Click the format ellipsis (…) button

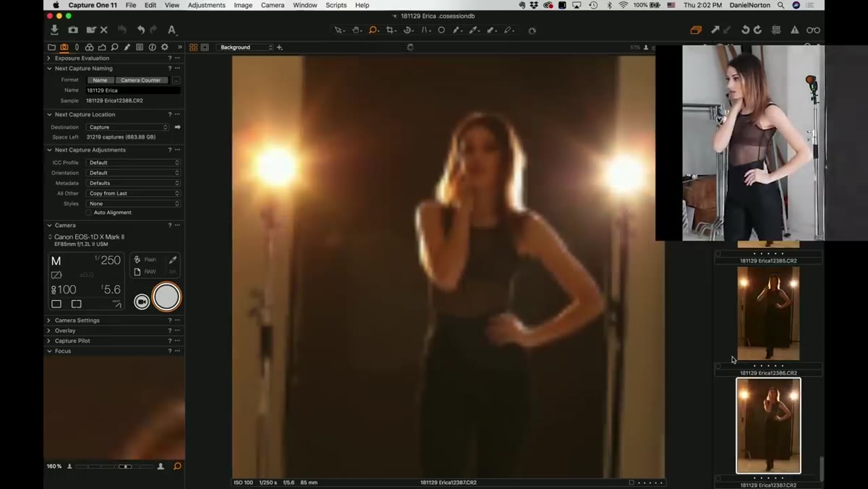[x=176, y=80]
